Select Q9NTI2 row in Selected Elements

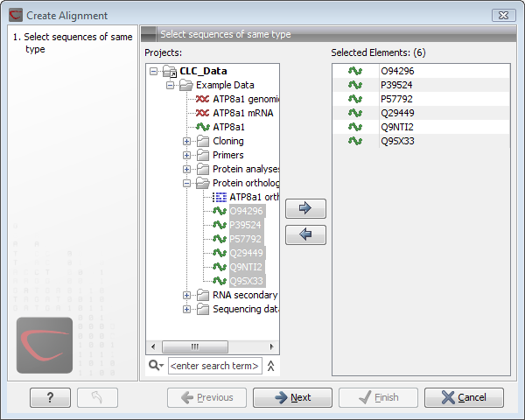coord(421,127)
